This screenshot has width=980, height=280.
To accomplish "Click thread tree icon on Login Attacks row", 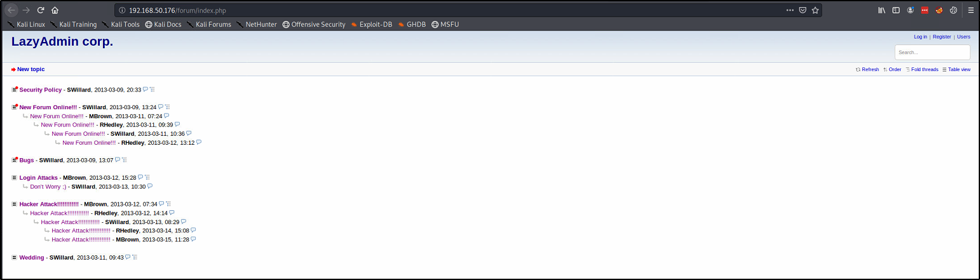I will click(x=147, y=178).
